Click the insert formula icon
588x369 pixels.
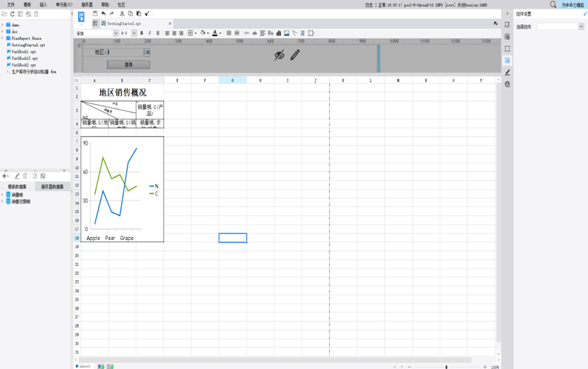coord(271,33)
